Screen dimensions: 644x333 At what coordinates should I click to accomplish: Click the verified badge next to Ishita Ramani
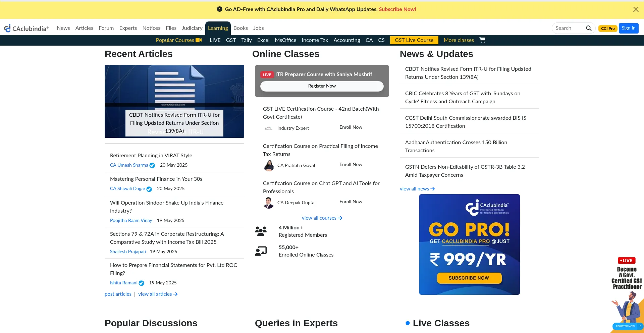[141, 283]
